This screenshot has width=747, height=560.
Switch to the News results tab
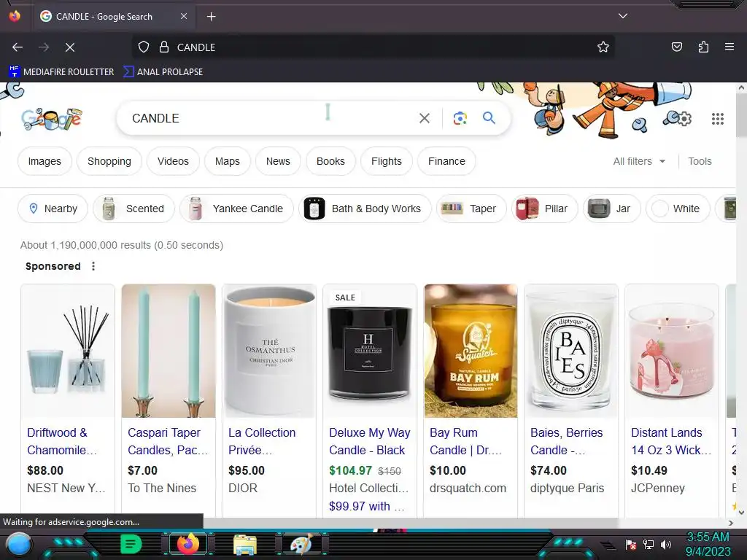tap(278, 161)
